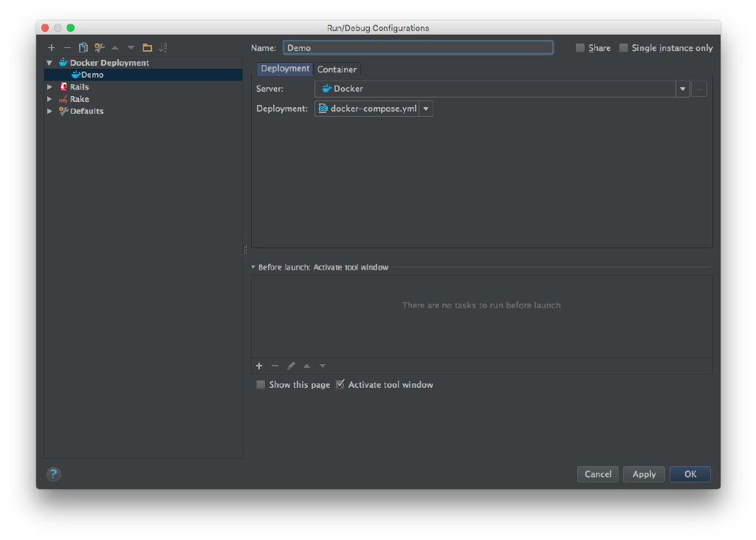Expand the Rails tree node
Screen dimensions: 756x540
49,87
